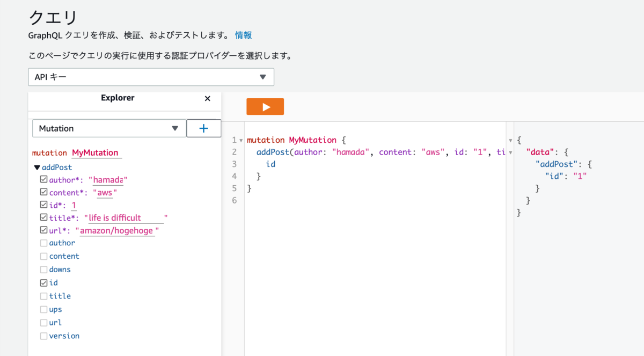644x356 pixels.
Task: Edit the title value "life is difficult"
Action: (x=126, y=218)
